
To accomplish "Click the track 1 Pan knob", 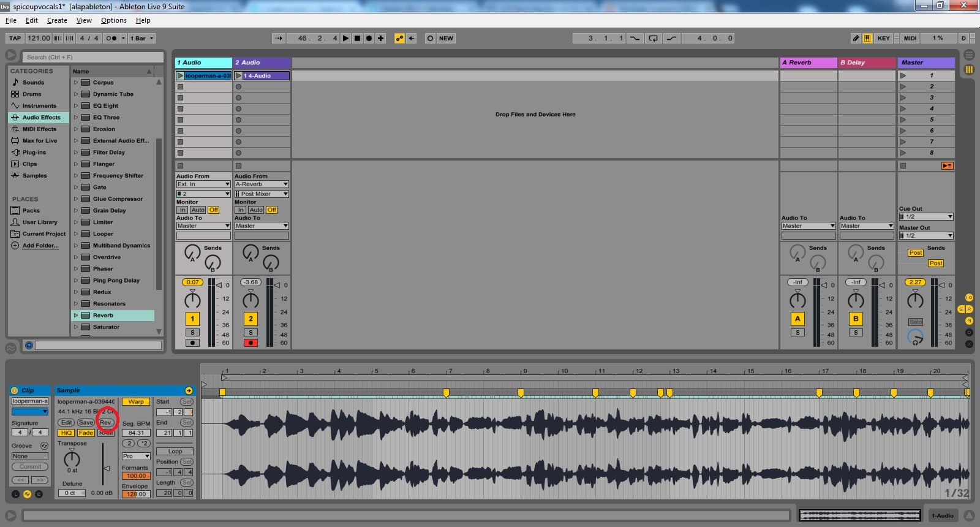I will pos(192,300).
